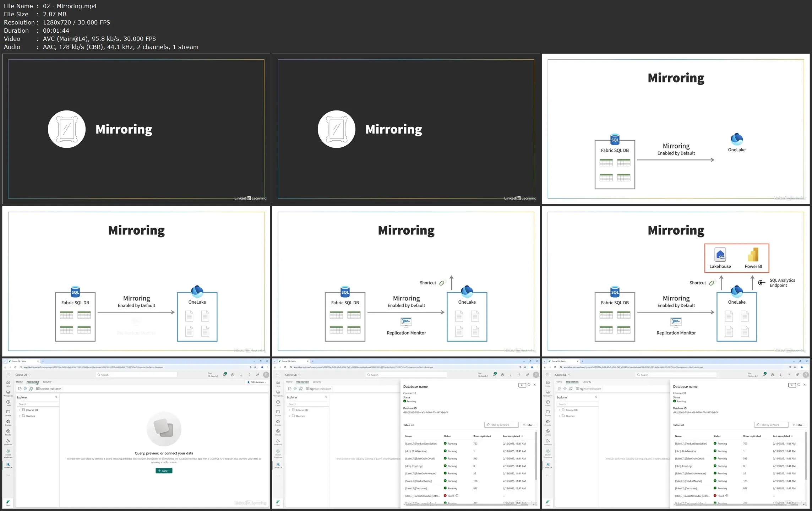This screenshot has height=511, width=812.
Task: Open OneLake icon in bottom-left frame's sidebar
Action: point(8,423)
